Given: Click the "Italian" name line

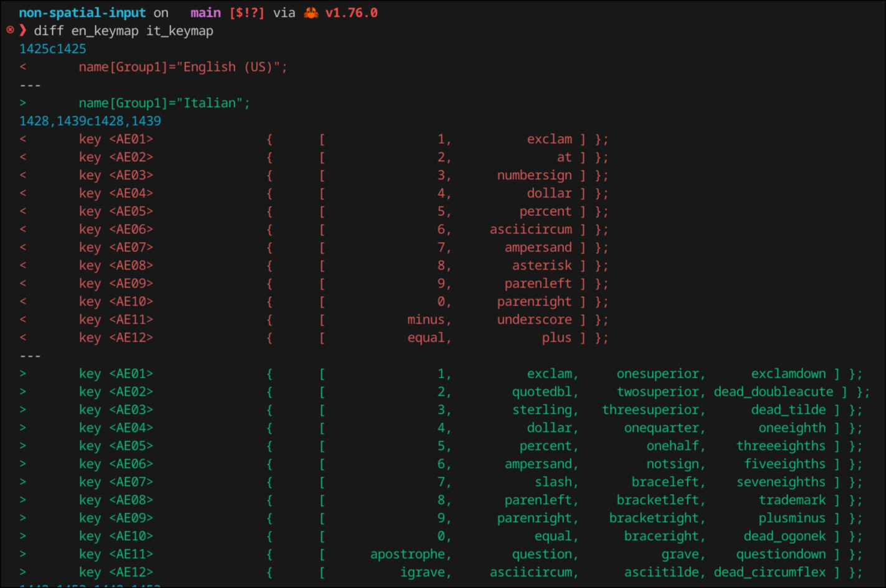Looking at the screenshot, I should coord(164,103).
